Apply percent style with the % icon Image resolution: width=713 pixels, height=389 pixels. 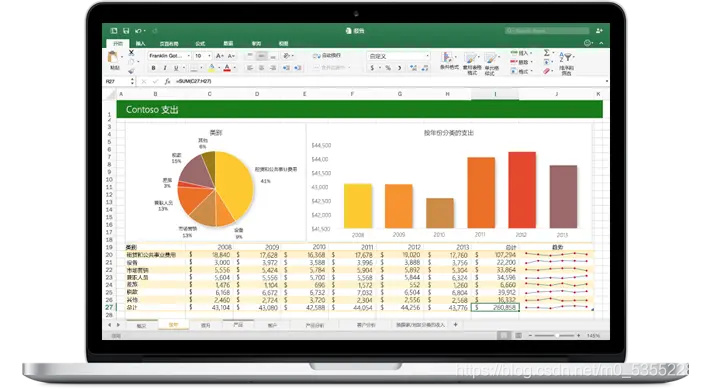pos(388,68)
